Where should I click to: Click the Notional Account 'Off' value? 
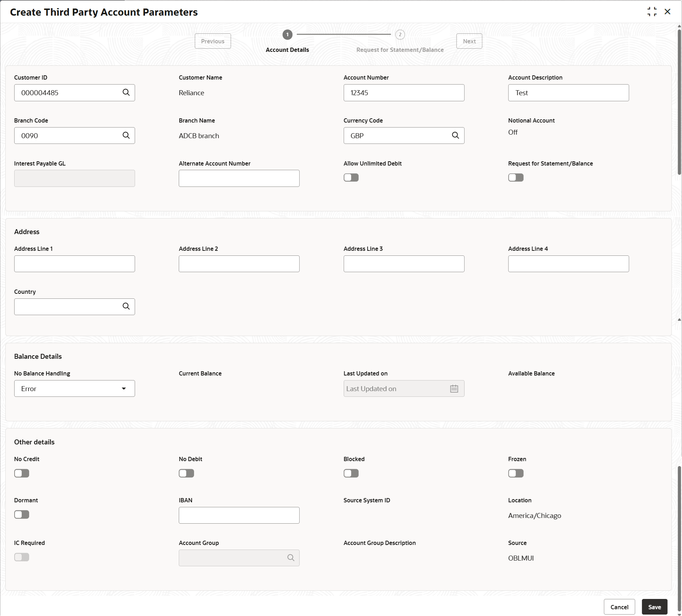[x=513, y=132]
